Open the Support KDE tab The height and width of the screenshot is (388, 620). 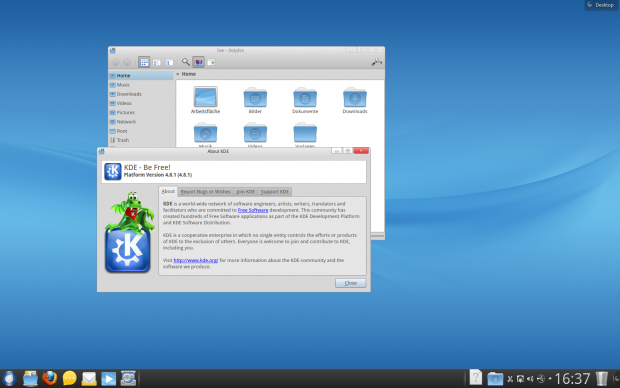click(274, 192)
